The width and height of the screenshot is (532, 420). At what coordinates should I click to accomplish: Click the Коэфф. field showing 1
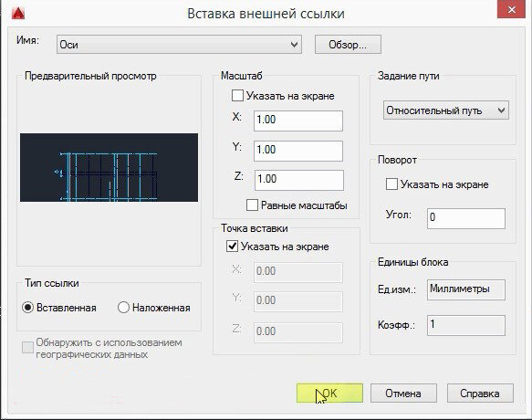coord(465,325)
